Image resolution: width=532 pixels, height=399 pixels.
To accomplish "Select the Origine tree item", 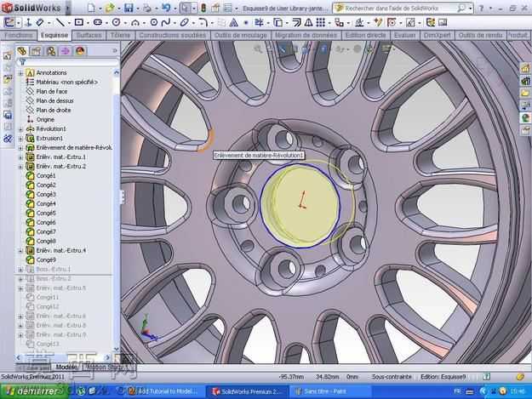I will point(45,120).
